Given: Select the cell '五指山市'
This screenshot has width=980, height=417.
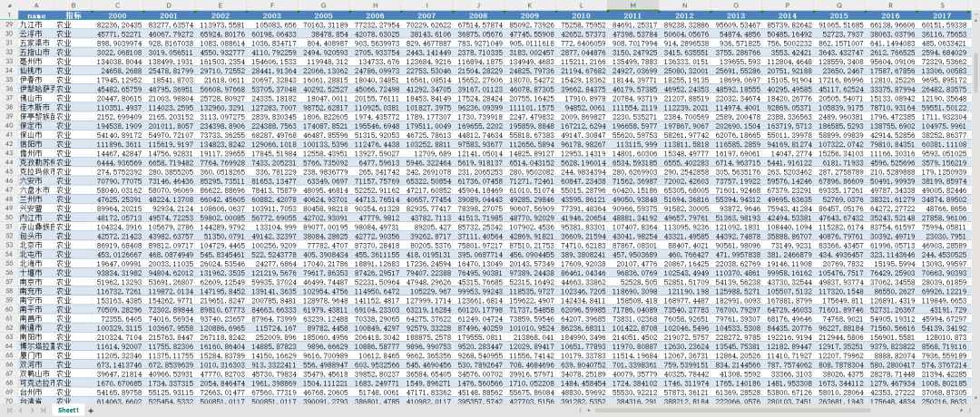Looking at the screenshot, I should [36, 52].
